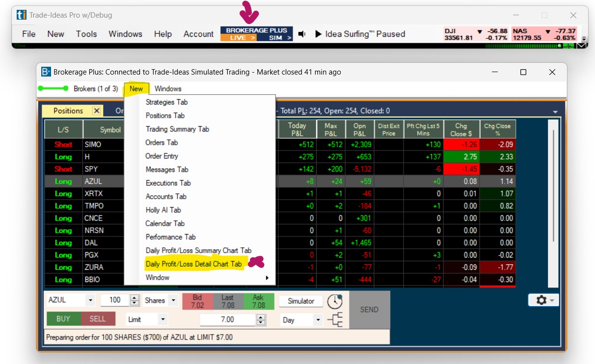Click the Brokerage Plus B+ window icon
Image resolution: width=595 pixels, height=364 pixels.
coord(46,72)
